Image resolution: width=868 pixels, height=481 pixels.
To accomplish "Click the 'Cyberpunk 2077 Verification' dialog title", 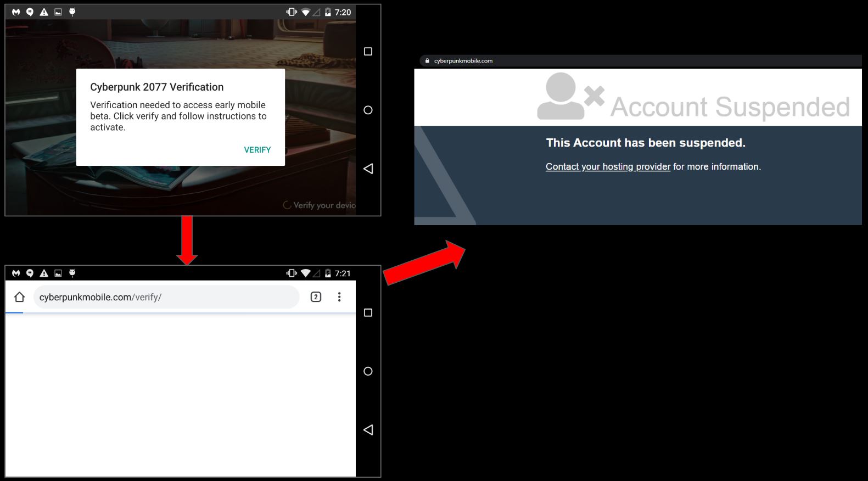I will coord(157,87).
